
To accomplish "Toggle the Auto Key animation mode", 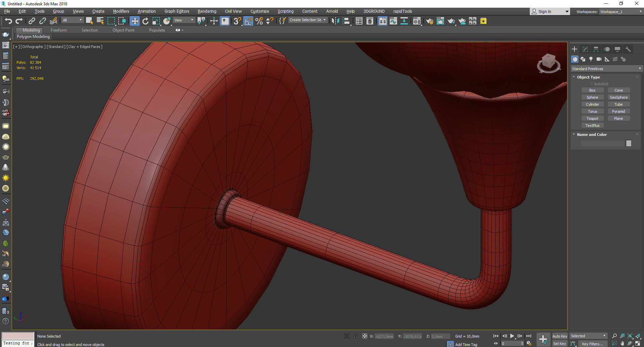I will coord(560,336).
